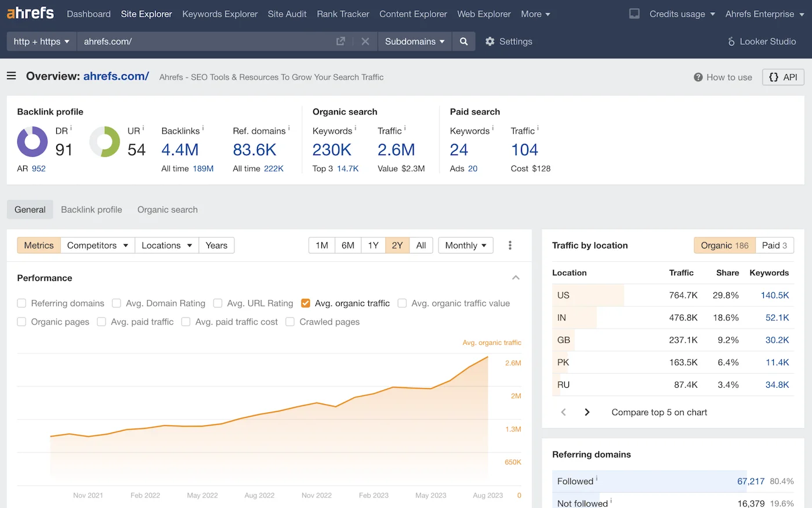The width and height of the screenshot is (812, 508).
Task: Click Compare top 5 on chart
Action: pos(659,412)
